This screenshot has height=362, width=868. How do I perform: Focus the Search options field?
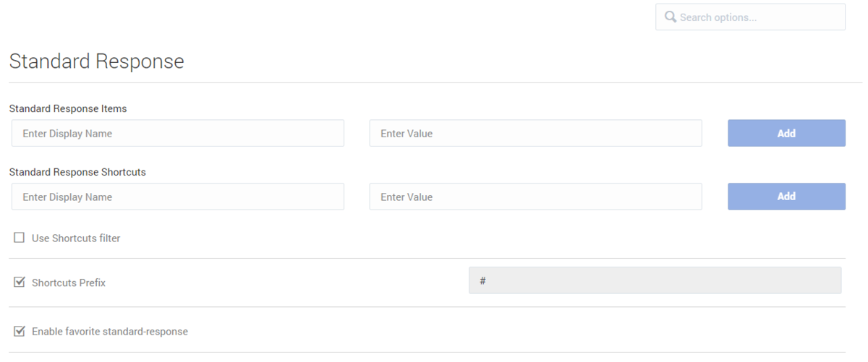tap(750, 17)
